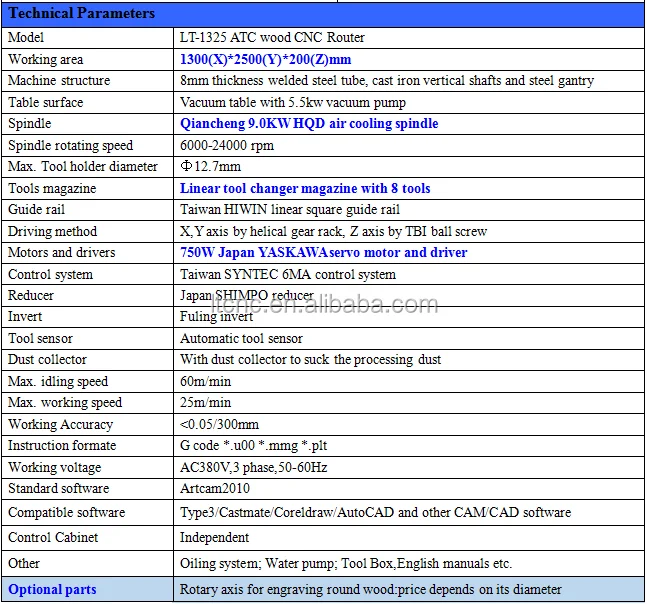Click the 'Technical Parameters' header text
This screenshot has width=647, height=604.
(82, 14)
